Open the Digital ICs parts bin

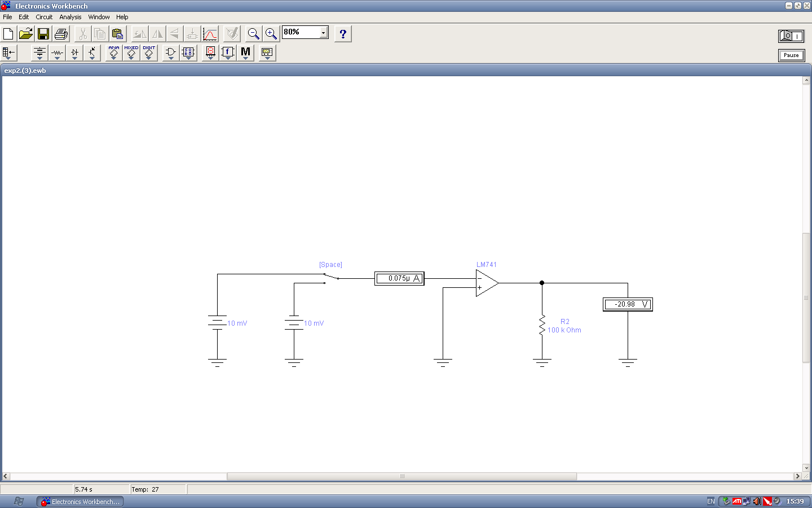(149, 53)
